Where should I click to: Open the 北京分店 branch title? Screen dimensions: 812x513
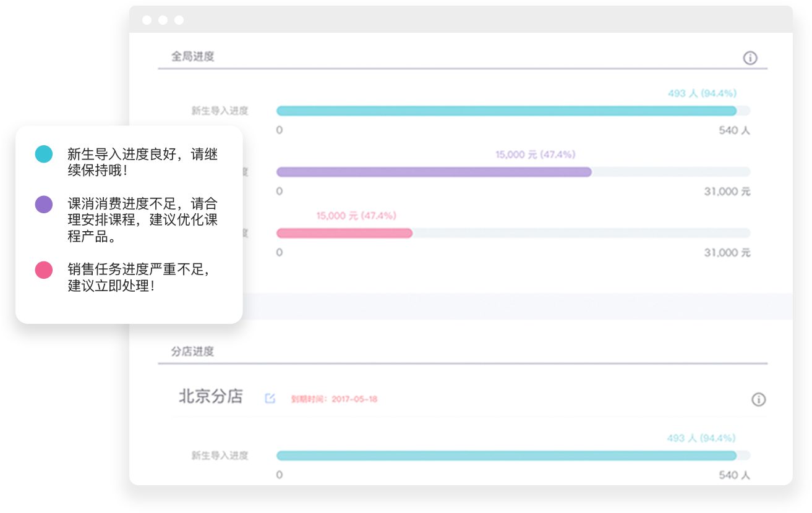(211, 397)
